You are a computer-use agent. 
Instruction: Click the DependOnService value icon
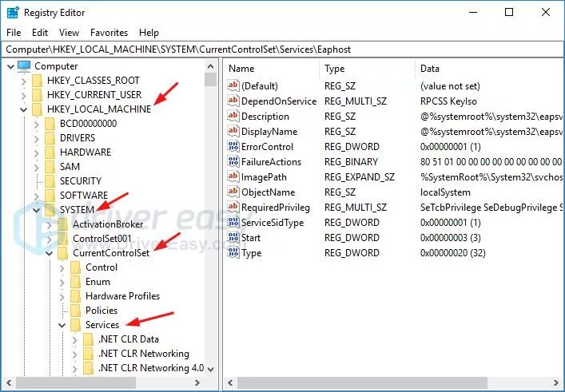coord(233,101)
